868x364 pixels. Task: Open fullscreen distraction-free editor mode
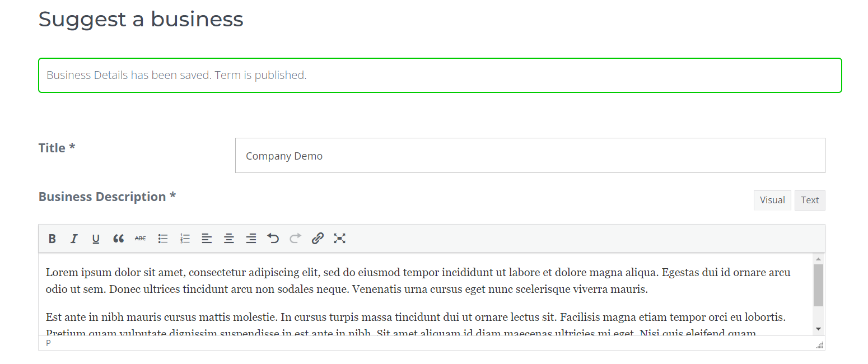339,239
